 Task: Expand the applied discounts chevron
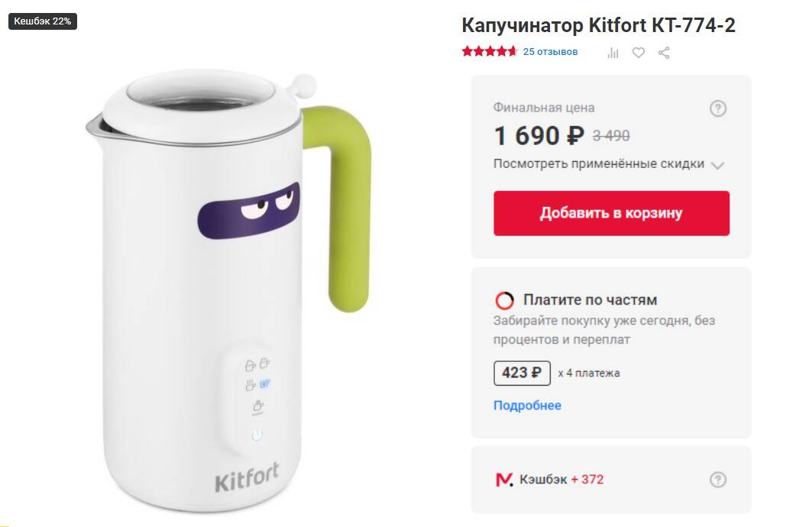pyautogui.click(x=717, y=165)
